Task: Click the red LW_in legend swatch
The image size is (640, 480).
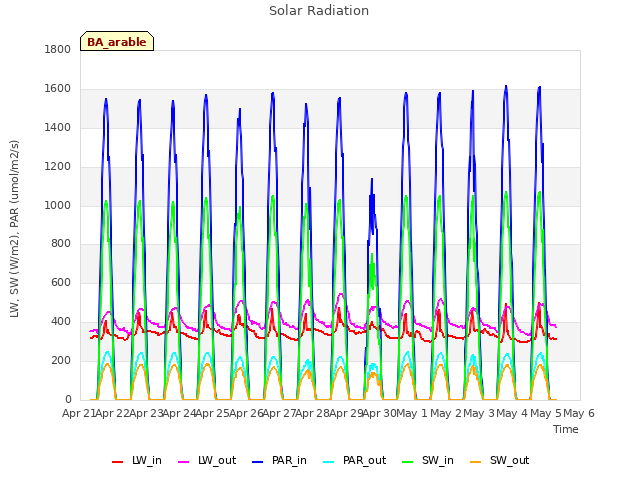Action: pyautogui.click(x=117, y=462)
